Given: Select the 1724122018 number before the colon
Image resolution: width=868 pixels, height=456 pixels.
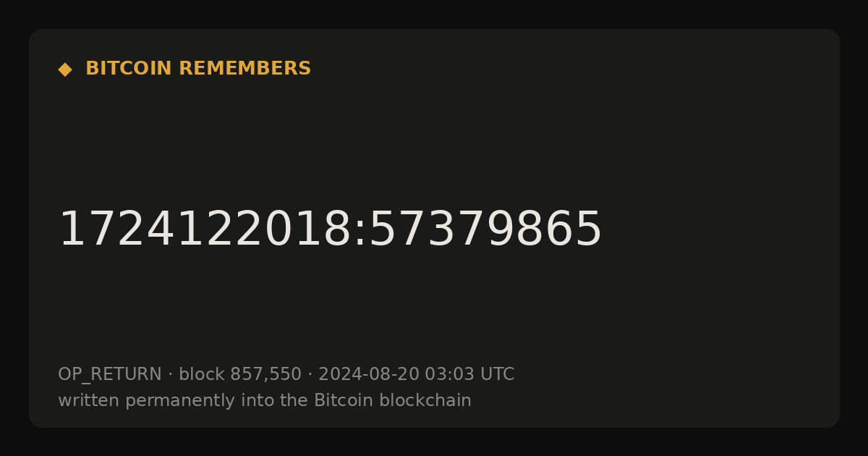Looking at the screenshot, I should [x=204, y=230].
